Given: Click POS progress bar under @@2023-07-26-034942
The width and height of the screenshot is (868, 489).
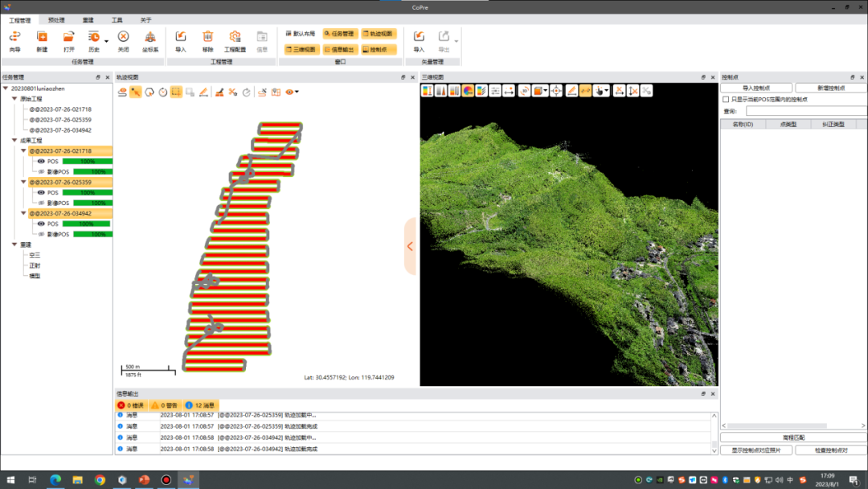Looking at the screenshot, I should point(86,224).
